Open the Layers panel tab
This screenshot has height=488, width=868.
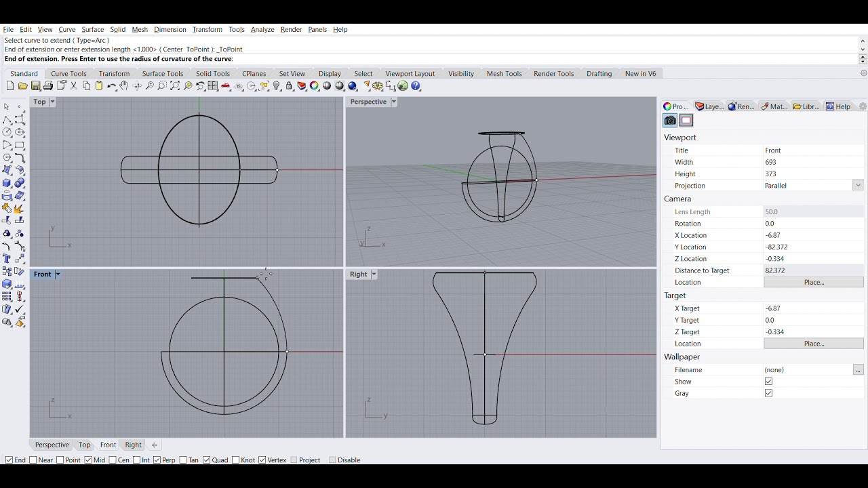709,106
